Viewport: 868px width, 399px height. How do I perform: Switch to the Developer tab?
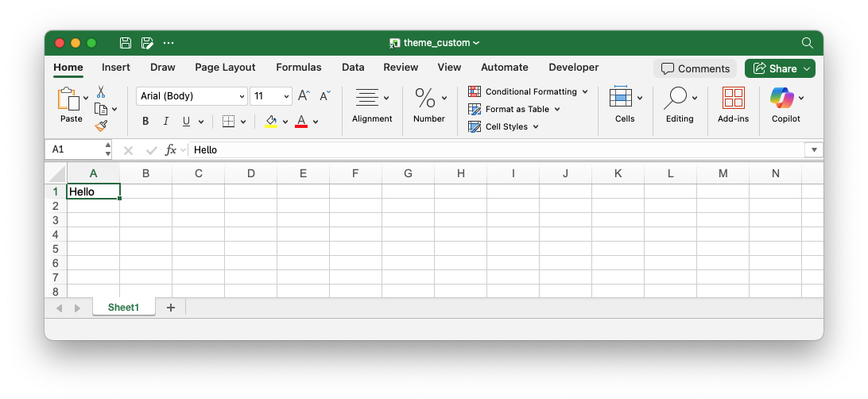[x=574, y=68]
